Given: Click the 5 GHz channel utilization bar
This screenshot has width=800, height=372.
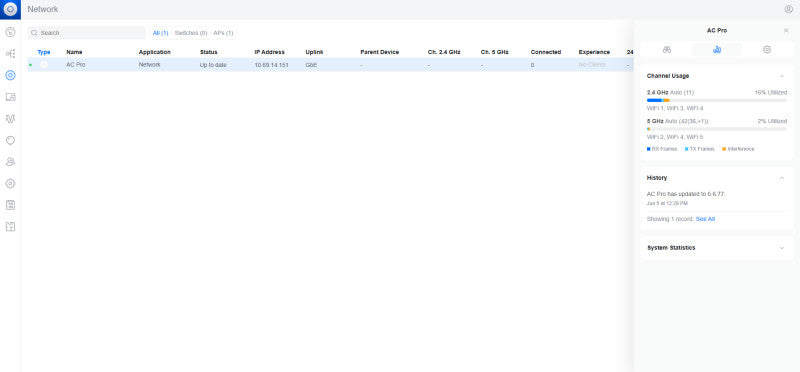Looking at the screenshot, I should pos(717,129).
